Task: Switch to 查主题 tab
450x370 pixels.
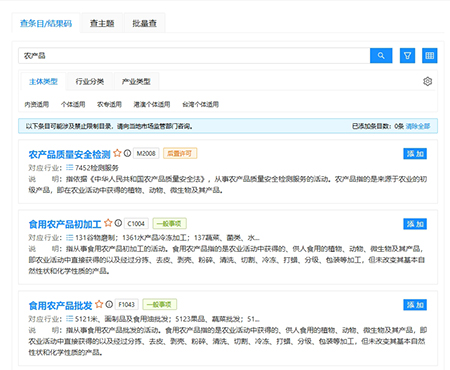Action: [x=102, y=23]
